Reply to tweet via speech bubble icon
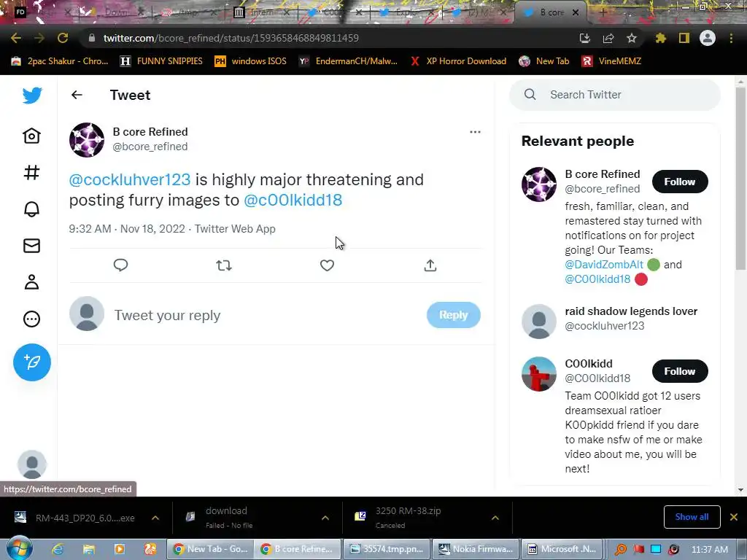 [x=120, y=265]
